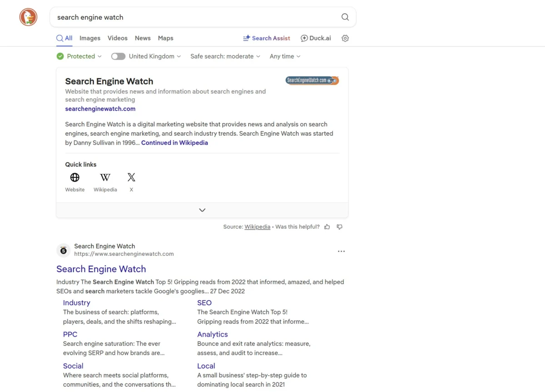Image resolution: width=545 pixels, height=392 pixels.
Task: Open X quick link icon
Action: (x=131, y=177)
